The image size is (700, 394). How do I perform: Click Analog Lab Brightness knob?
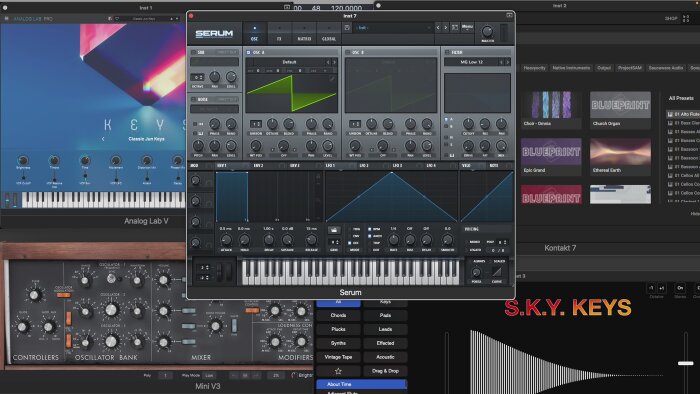pyautogui.click(x=23, y=160)
